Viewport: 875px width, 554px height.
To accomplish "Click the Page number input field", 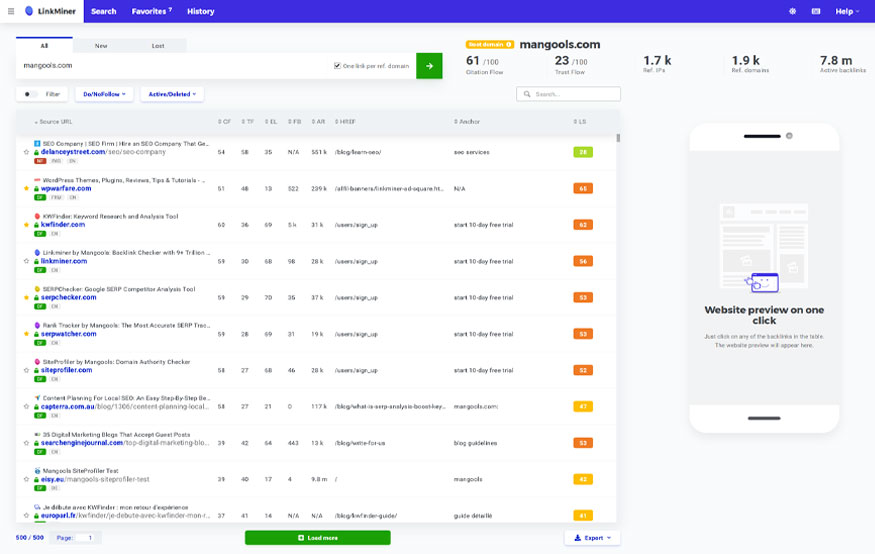I will click(85, 538).
